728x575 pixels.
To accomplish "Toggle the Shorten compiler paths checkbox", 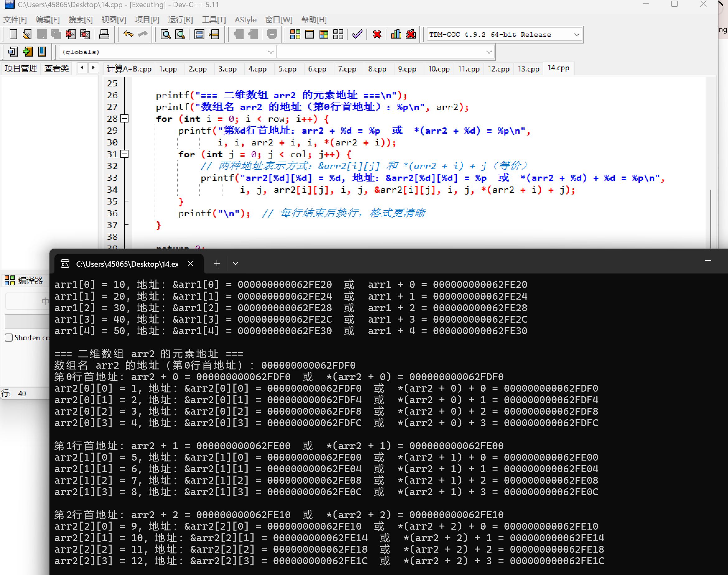I will [9, 338].
